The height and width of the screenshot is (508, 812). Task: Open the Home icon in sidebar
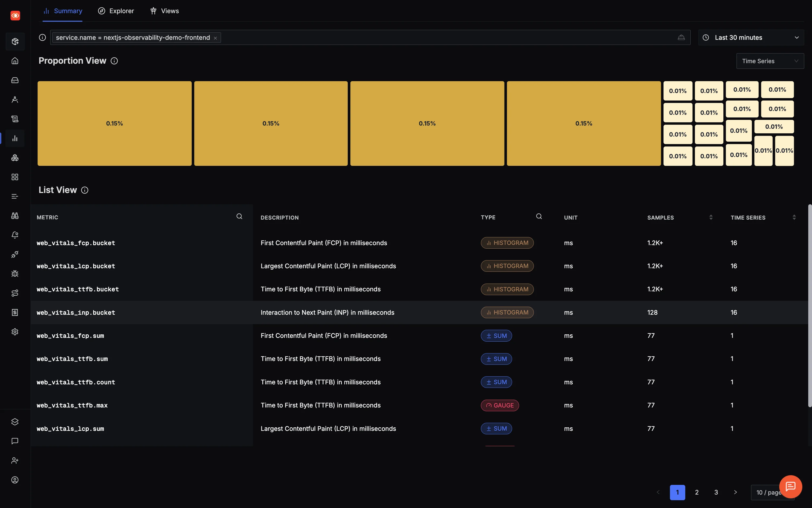pos(15,61)
